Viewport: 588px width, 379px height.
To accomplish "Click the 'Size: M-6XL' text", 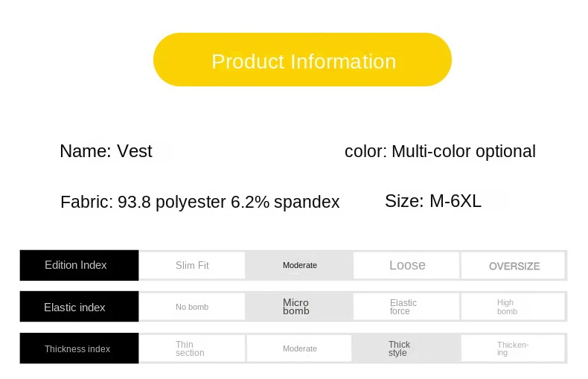I will point(432,201).
